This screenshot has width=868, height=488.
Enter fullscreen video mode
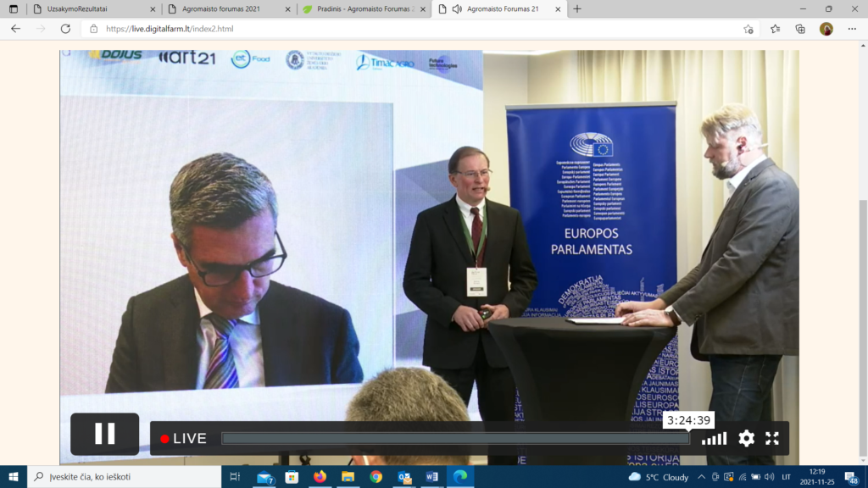772,438
